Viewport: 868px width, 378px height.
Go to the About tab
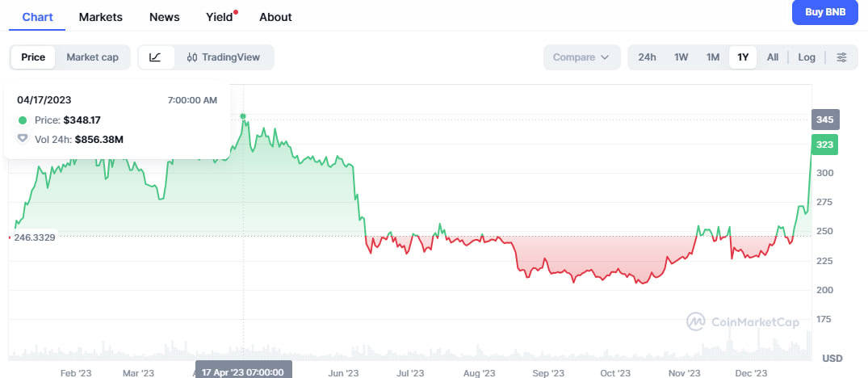(x=275, y=17)
